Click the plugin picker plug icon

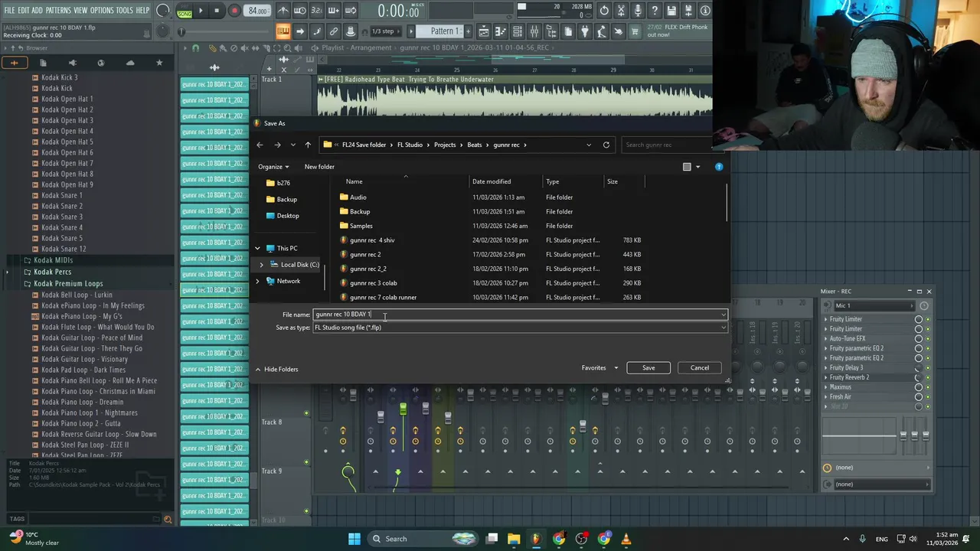click(585, 31)
